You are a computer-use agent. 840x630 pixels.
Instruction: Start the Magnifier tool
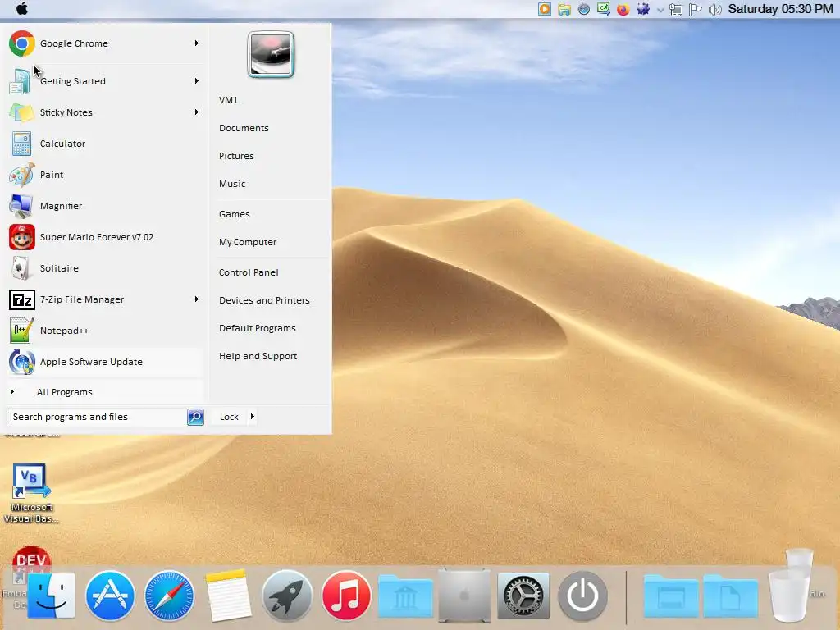click(104, 206)
